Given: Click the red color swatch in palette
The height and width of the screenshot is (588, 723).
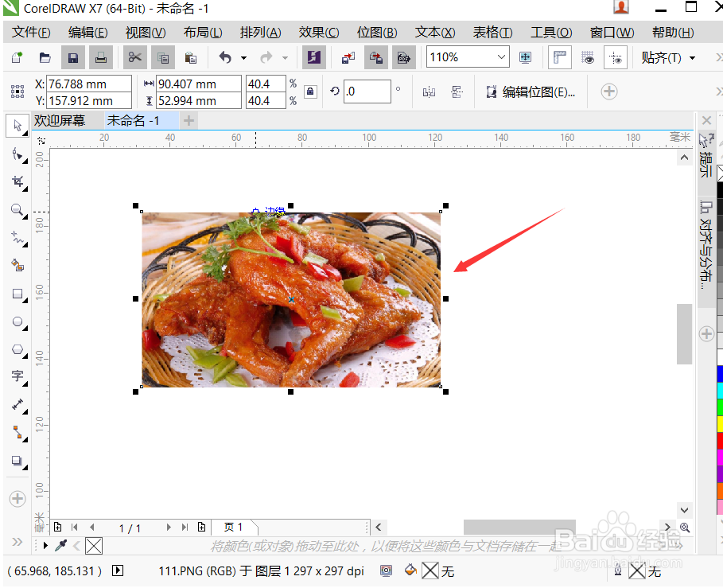Looking at the screenshot, I should pos(720,441).
